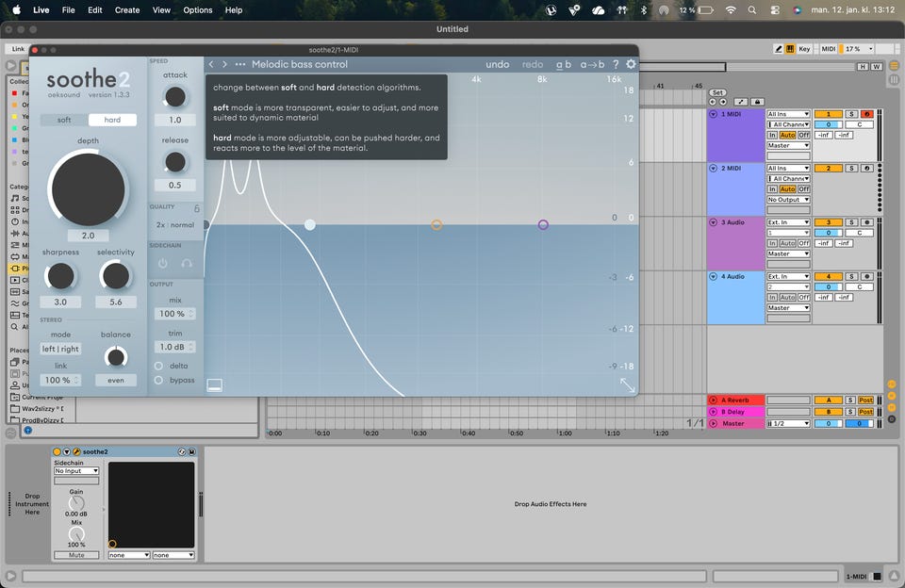
Task: Click the undo button in soothe2
Action: point(498,64)
